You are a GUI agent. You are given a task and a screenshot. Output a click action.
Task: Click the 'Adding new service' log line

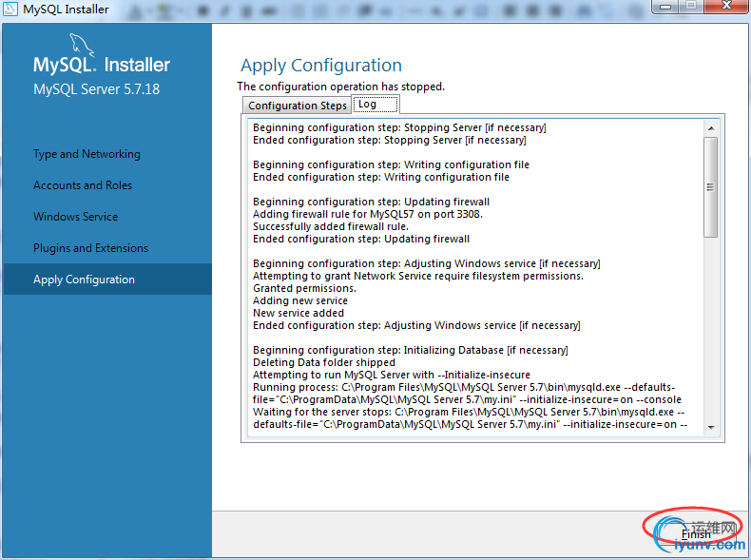pos(299,300)
